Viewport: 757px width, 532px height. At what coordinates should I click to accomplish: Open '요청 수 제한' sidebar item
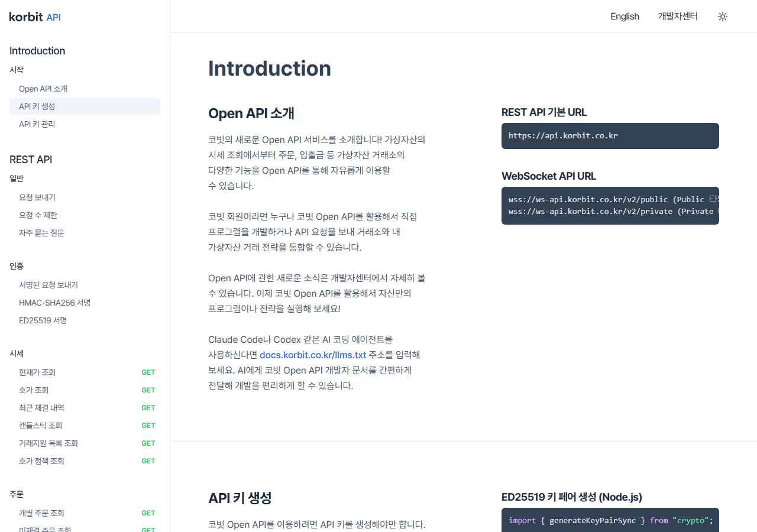tap(85, 215)
